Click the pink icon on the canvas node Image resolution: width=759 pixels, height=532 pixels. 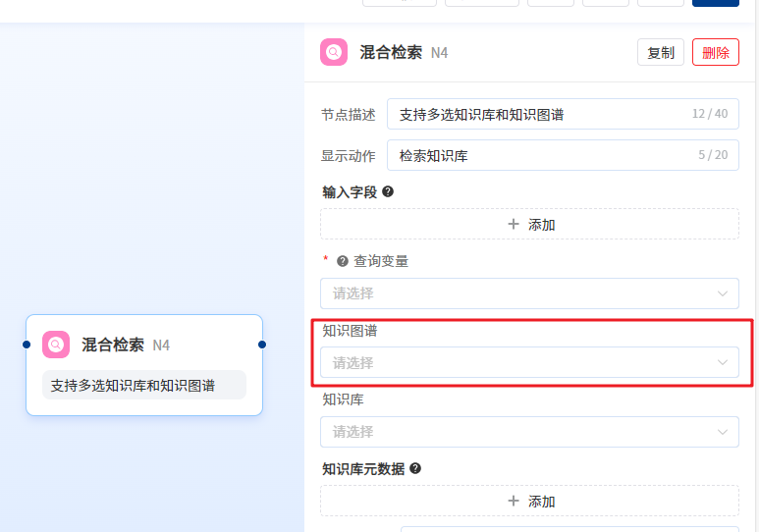tap(56, 345)
